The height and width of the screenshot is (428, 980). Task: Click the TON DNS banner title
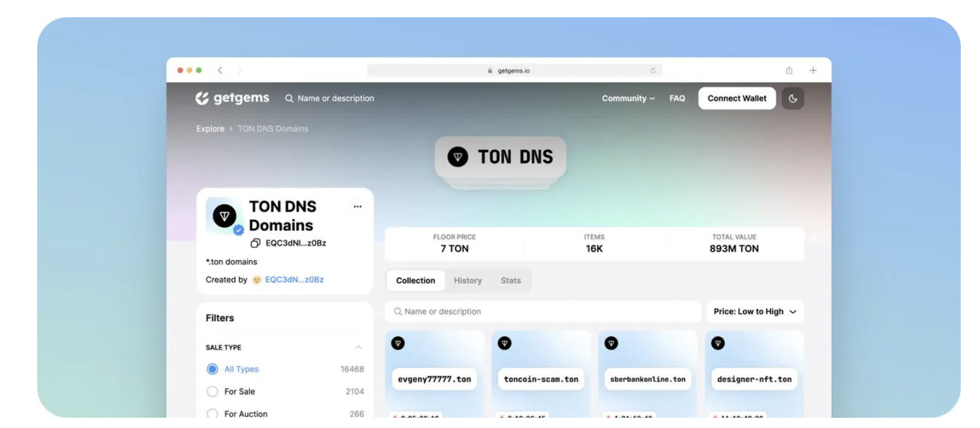click(x=515, y=157)
